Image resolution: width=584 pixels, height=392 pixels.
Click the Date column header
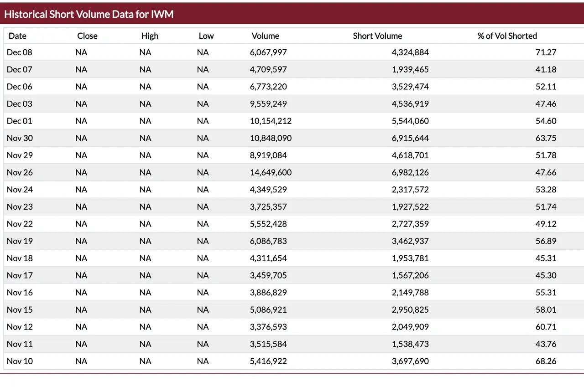[17, 36]
